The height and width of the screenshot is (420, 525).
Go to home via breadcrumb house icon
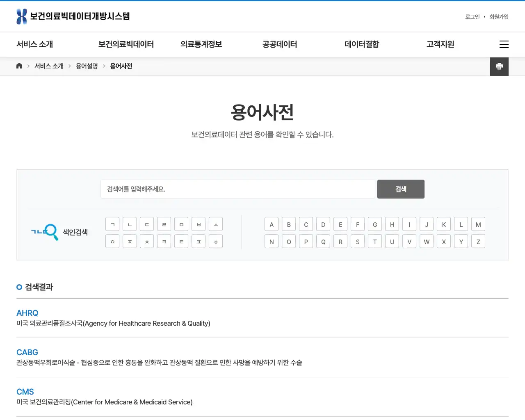[19, 66]
